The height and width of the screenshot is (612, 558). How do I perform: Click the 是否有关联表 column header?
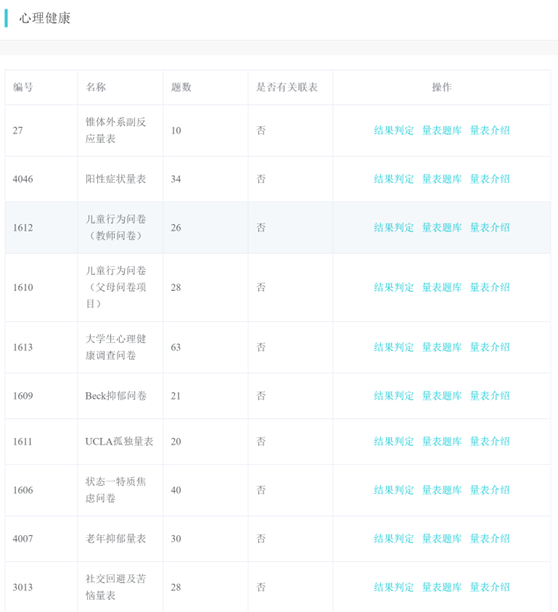click(287, 87)
